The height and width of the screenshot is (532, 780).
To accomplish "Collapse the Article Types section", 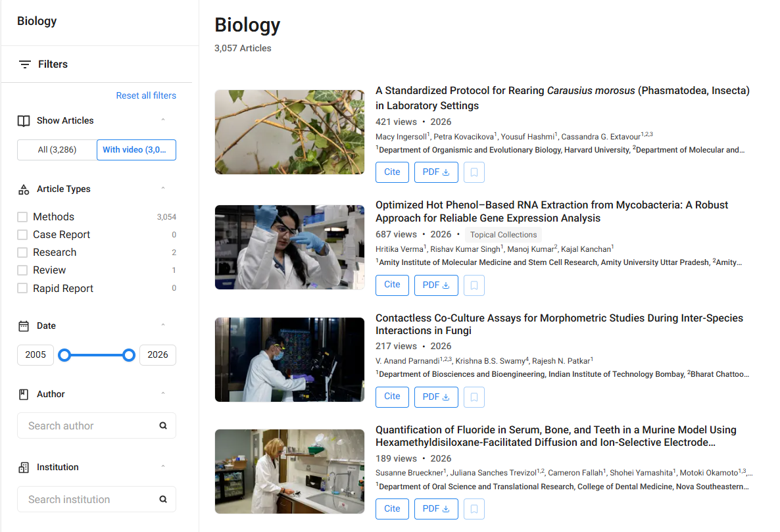I will click(x=163, y=188).
